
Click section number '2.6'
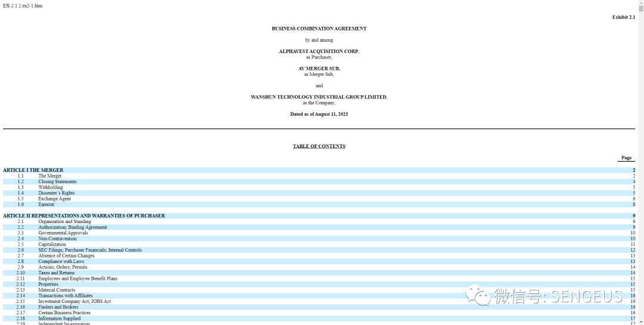click(x=20, y=250)
